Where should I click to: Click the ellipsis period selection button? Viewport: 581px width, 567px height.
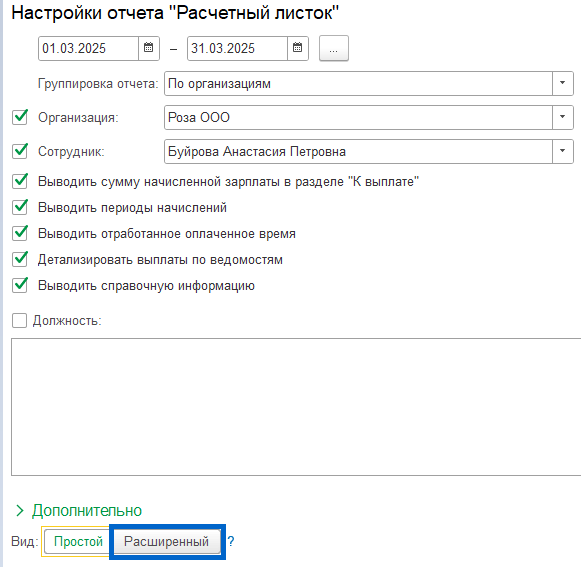(333, 48)
